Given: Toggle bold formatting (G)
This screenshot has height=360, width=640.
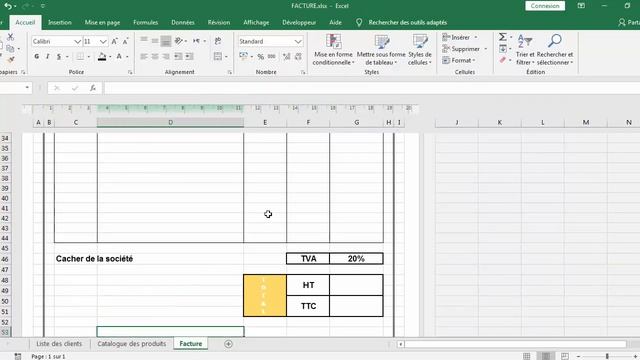Looking at the screenshot, I should pos(37,56).
